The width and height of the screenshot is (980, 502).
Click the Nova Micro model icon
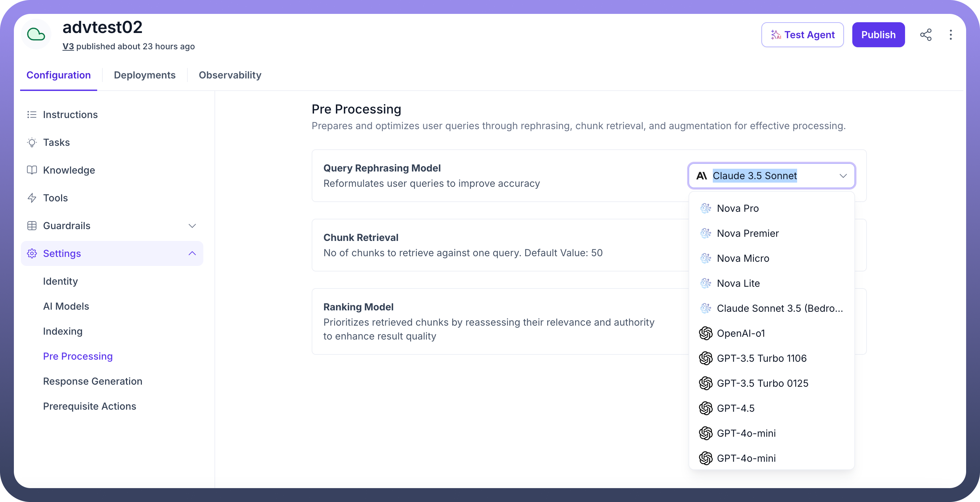point(706,258)
